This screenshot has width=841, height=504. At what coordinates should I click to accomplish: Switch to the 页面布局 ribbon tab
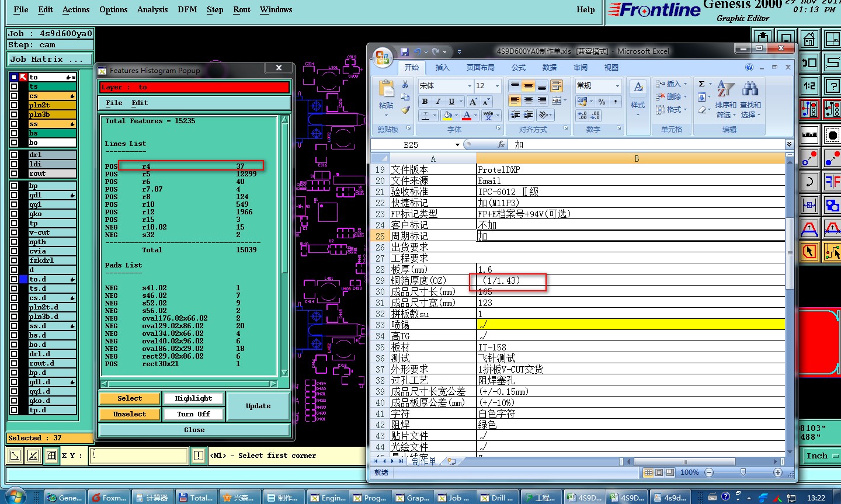point(480,68)
